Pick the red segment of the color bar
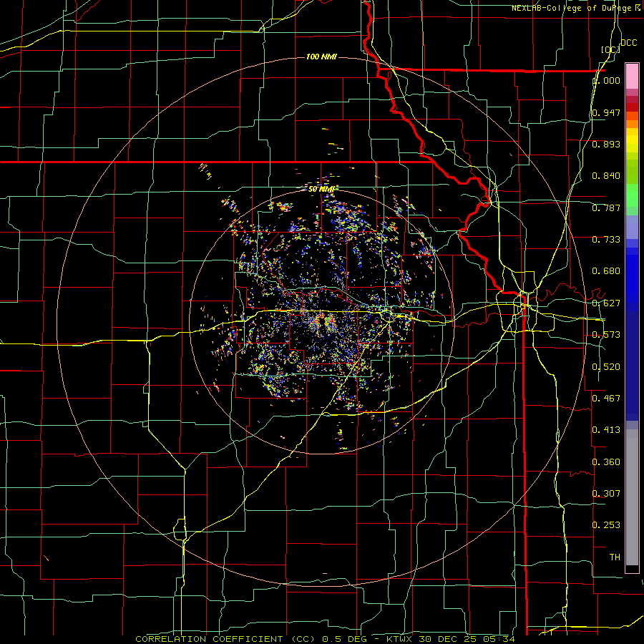 [632, 107]
